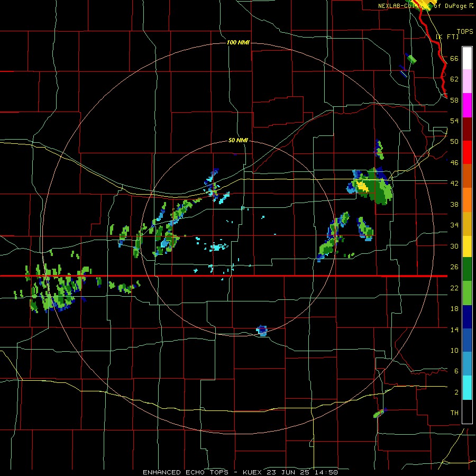The height and width of the screenshot is (476, 476).
Task: Click the 26 legend value
Action: pos(454,267)
